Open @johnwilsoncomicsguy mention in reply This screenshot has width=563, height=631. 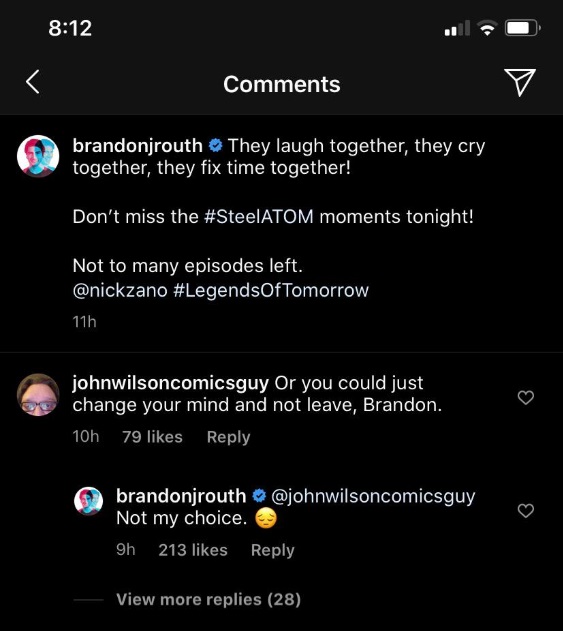point(373,496)
